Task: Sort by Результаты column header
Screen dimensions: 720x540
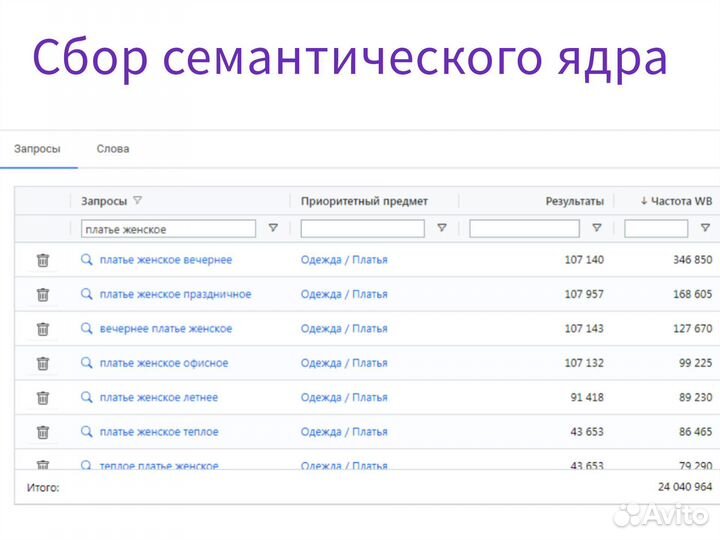Action: click(x=574, y=201)
